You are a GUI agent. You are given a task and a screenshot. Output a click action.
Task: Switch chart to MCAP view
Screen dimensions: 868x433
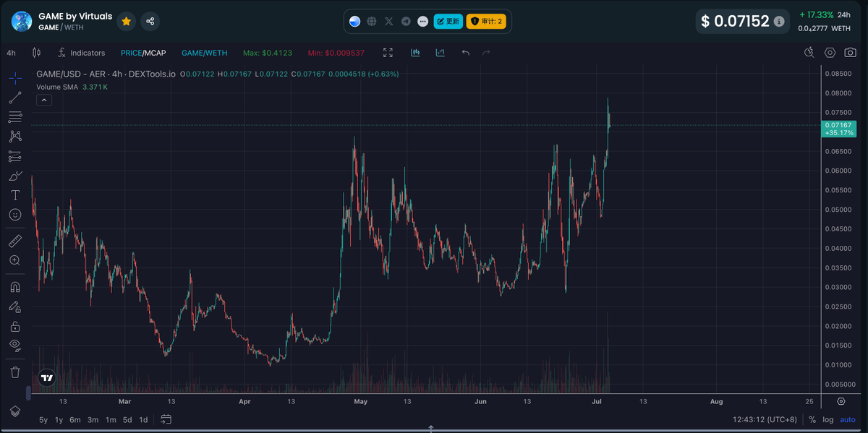155,53
